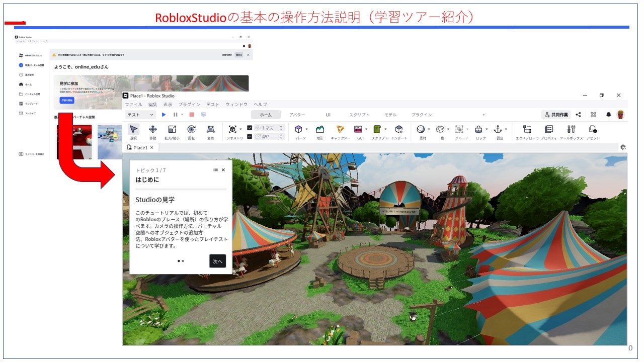
Task: Click the 共同作業 collaborate button
Action: (x=556, y=115)
